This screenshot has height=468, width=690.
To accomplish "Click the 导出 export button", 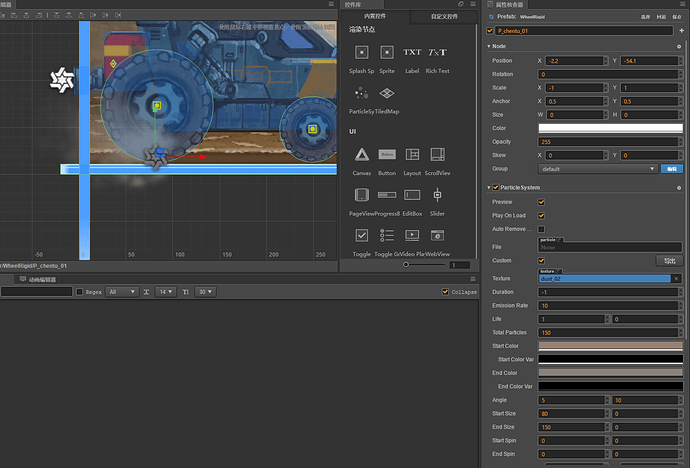I will (x=670, y=260).
